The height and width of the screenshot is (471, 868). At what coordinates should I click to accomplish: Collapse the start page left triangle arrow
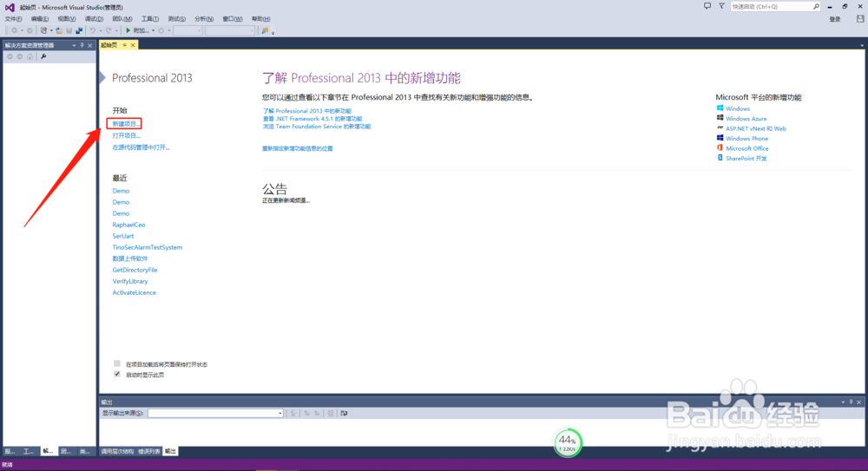(102, 77)
